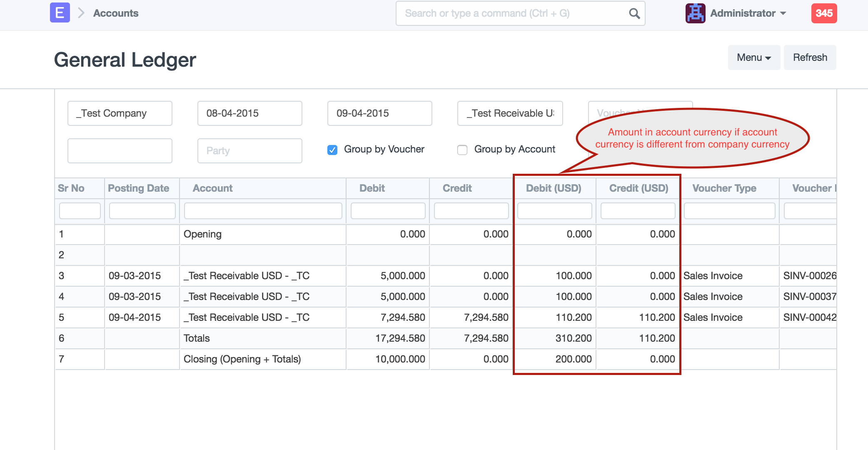Click the ERPNext home logo icon
The width and height of the screenshot is (868, 450).
tap(60, 13)
